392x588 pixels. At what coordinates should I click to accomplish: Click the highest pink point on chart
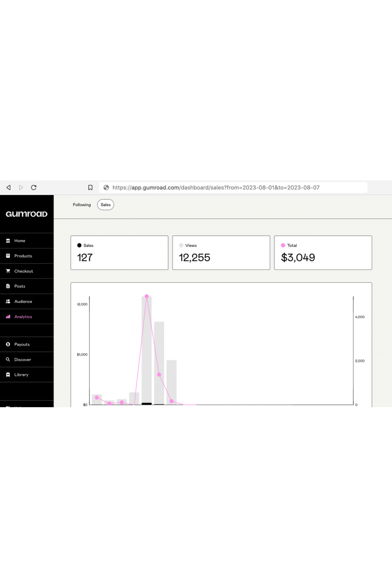147,296
